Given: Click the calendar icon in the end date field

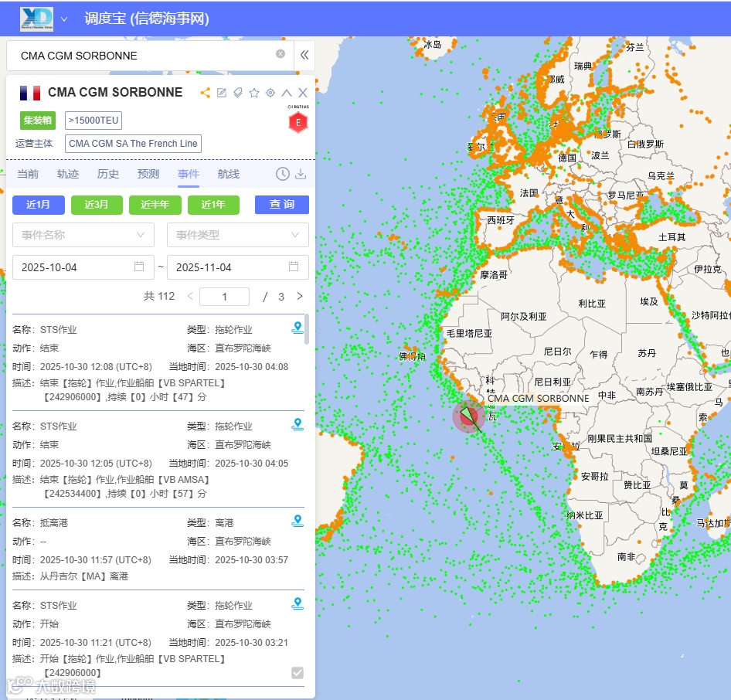Looking at the screenshot, I should [x=294, y=266].
